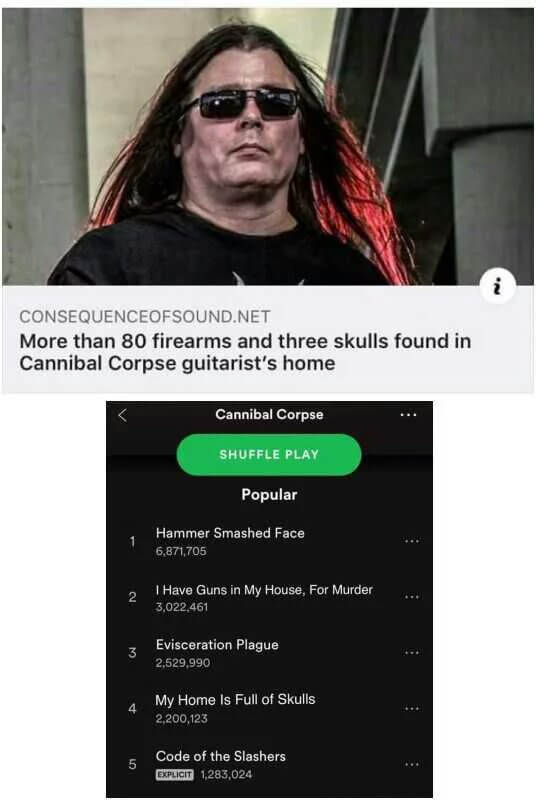This screenshot has height=800, width=536.
Task: Open options for My Home Is Full of Skulls
Action: click(412, 709)
